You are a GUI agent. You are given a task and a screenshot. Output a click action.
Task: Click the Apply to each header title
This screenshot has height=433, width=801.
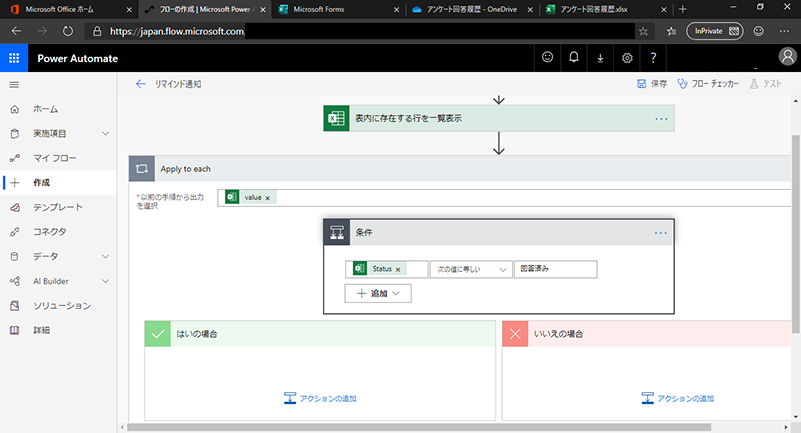(185, 169)
